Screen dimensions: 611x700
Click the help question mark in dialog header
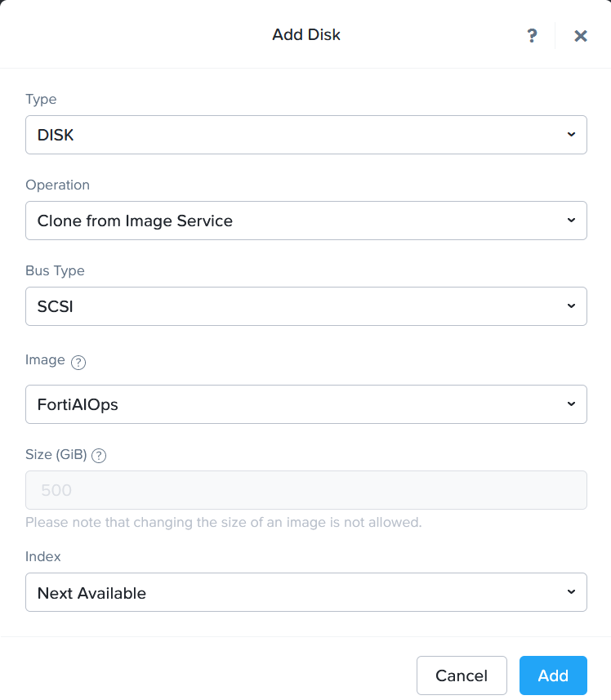click(532, 35)
